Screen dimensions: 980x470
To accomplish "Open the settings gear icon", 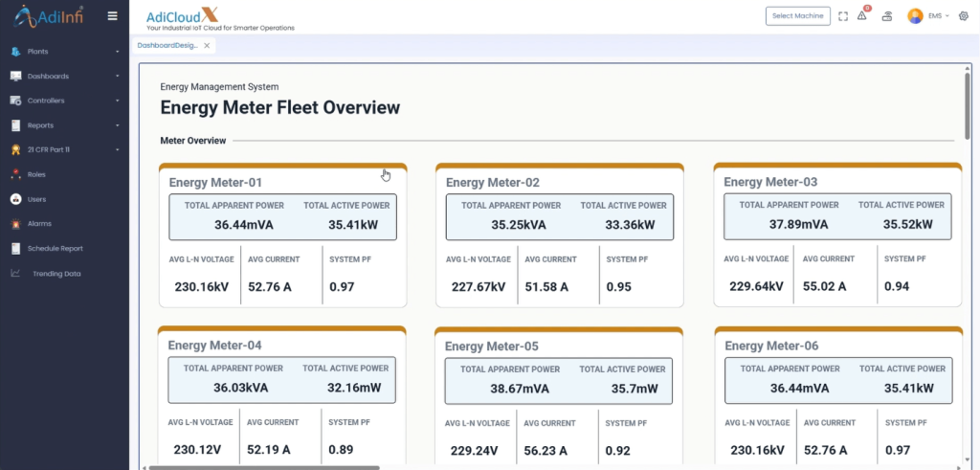I will pos(963,16).
